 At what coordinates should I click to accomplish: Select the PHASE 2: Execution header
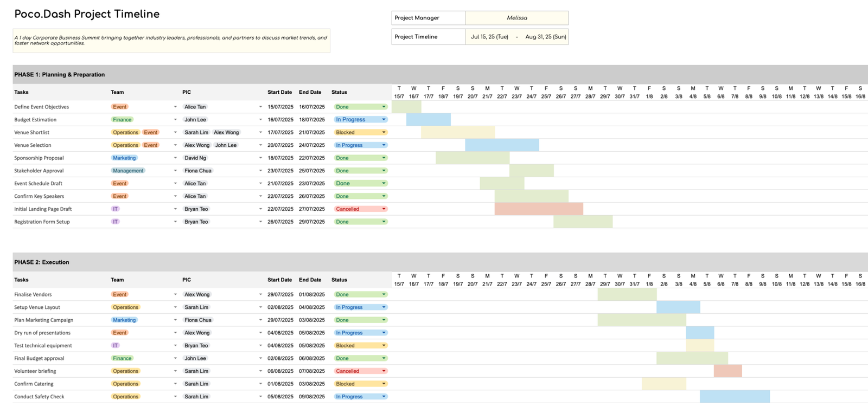(42, 262)
